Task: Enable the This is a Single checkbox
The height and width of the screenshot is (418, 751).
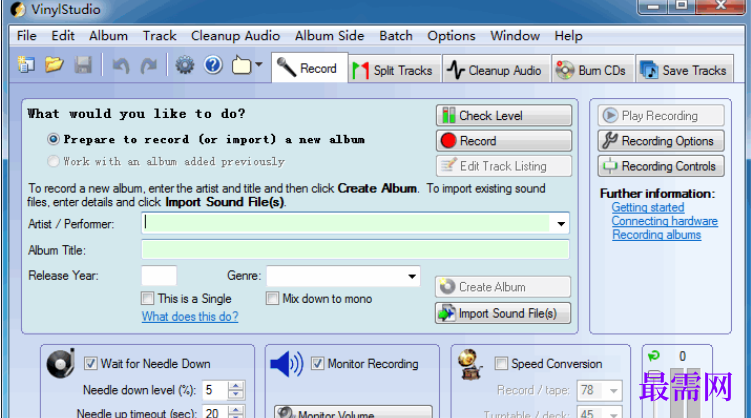Action: [x=148, y=298]
